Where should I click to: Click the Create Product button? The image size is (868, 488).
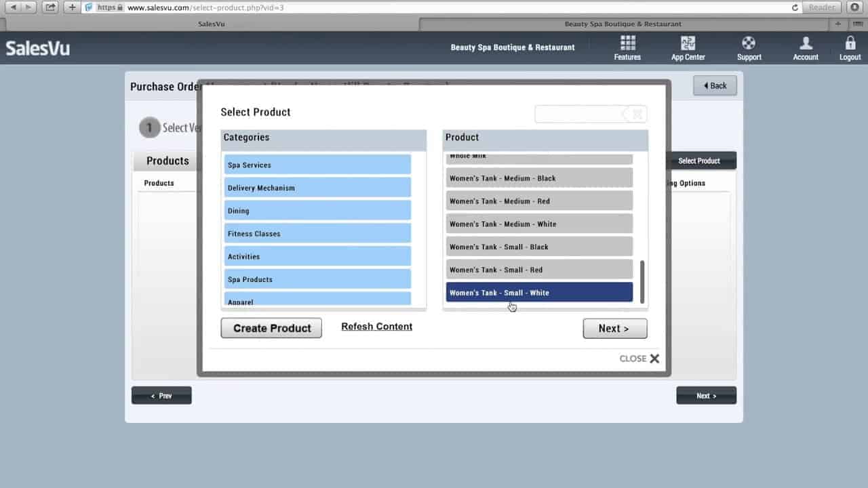[x=271, y=328]
